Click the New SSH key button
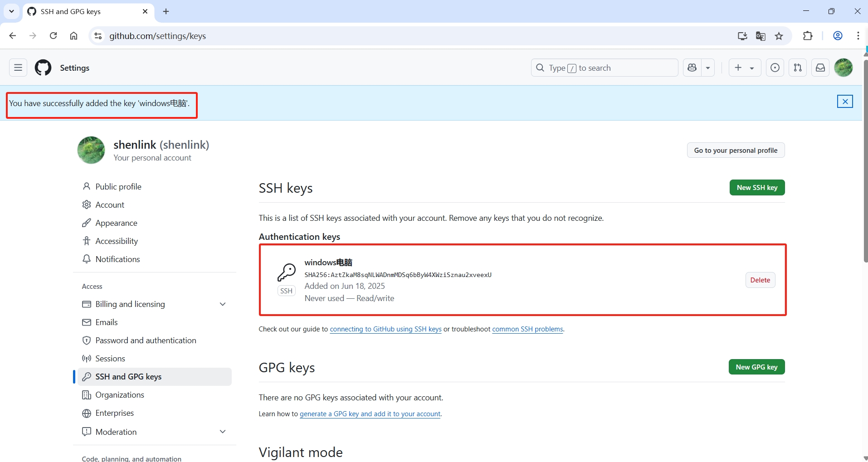Viewport: 868px width, 462px height. tap(757, 188)
